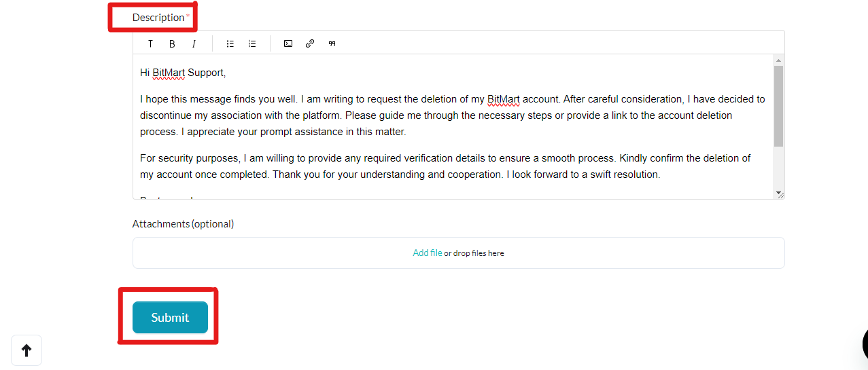Click the Add file link
Image resolution: width=868 pixels, height=370 pixels.
tap(428, 253)
